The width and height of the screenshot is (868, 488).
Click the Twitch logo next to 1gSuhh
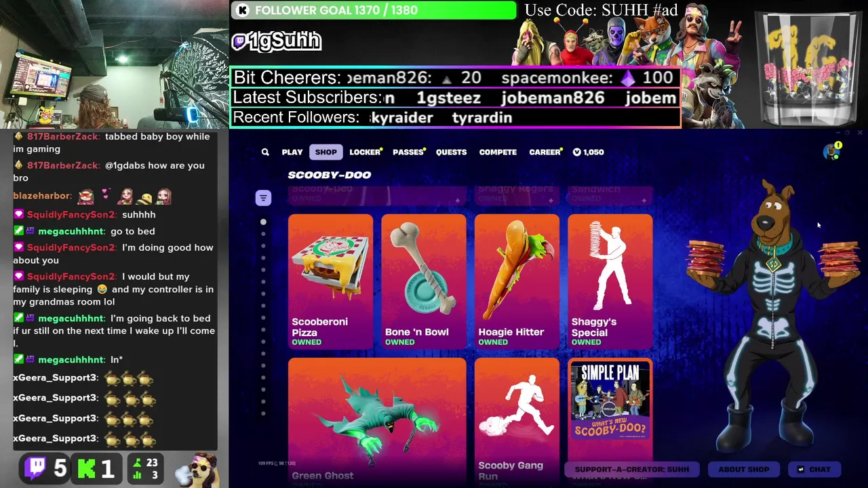(239, 42)
